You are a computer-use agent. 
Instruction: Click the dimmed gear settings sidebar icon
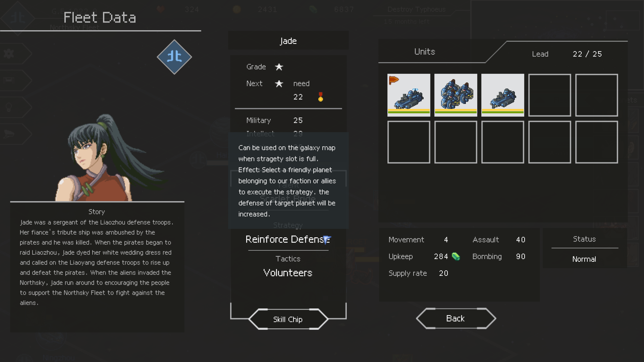point(9,53)
